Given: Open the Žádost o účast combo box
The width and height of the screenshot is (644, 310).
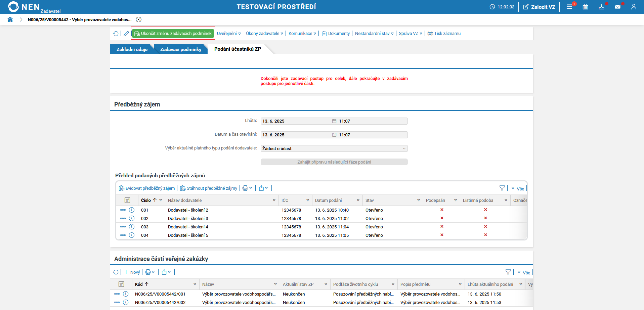Looking at the screenshot, I should pyautogui.click(x=334, y=148).
